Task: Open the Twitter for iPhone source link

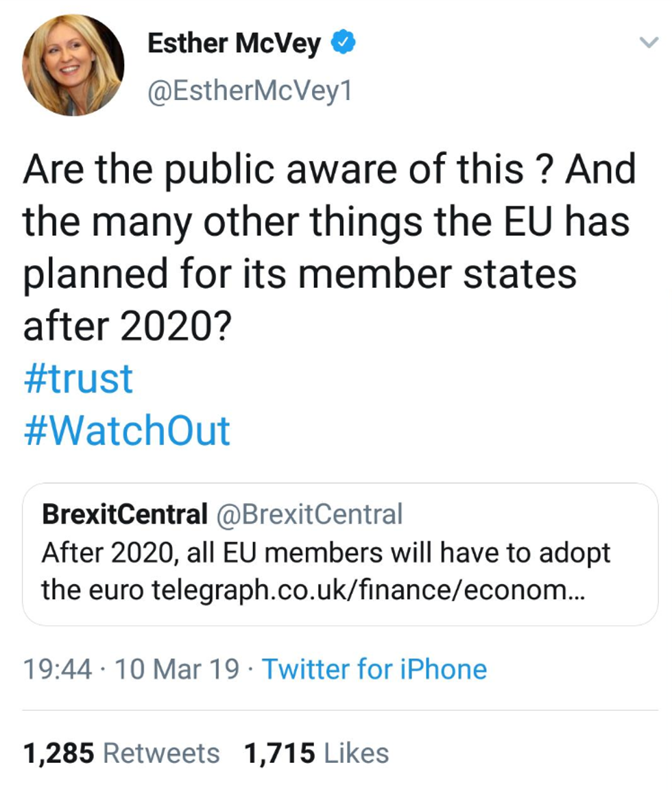Action: (374, 669)
